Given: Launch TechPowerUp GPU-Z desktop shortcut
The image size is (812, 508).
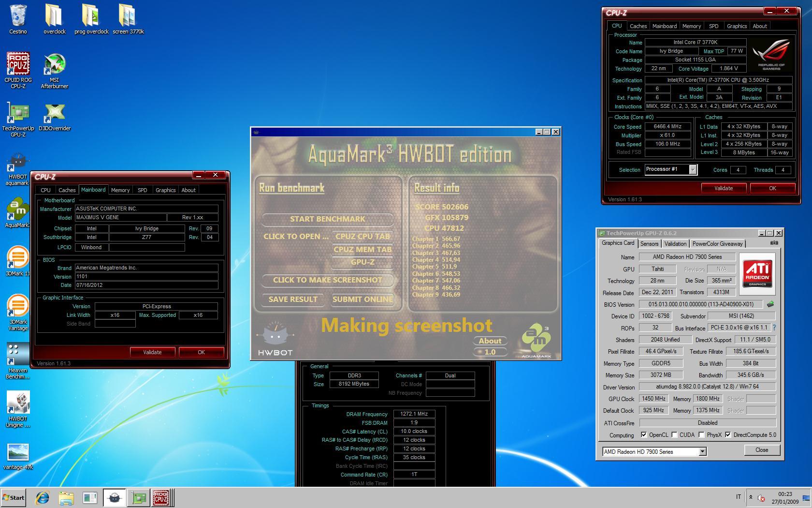Looking at the screenshot, I should coord(18,119).
